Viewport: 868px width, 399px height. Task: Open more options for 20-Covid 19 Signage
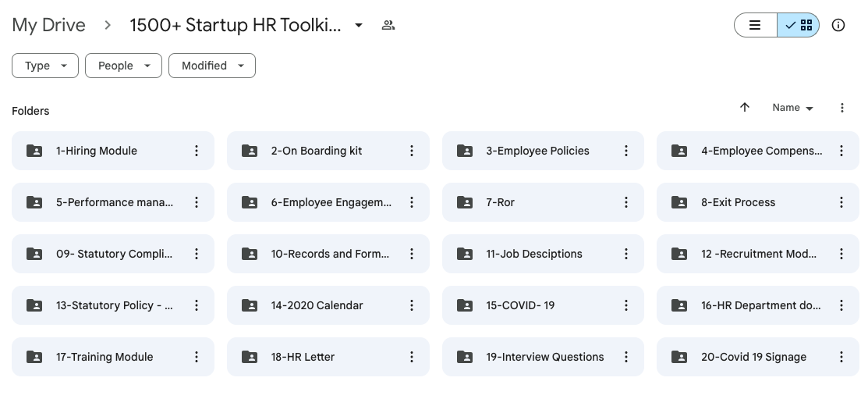(x=841, y=357)
